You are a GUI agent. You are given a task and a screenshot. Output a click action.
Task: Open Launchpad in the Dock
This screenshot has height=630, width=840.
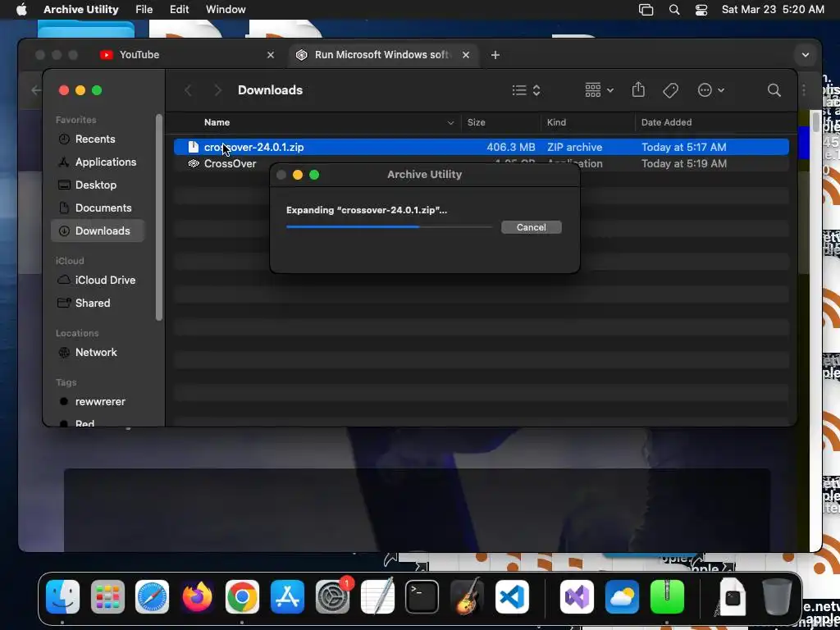coord(107,597)
